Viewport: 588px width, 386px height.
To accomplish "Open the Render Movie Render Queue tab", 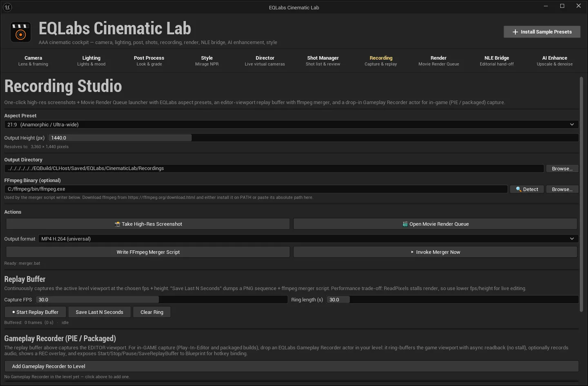I will coord(439,61).
